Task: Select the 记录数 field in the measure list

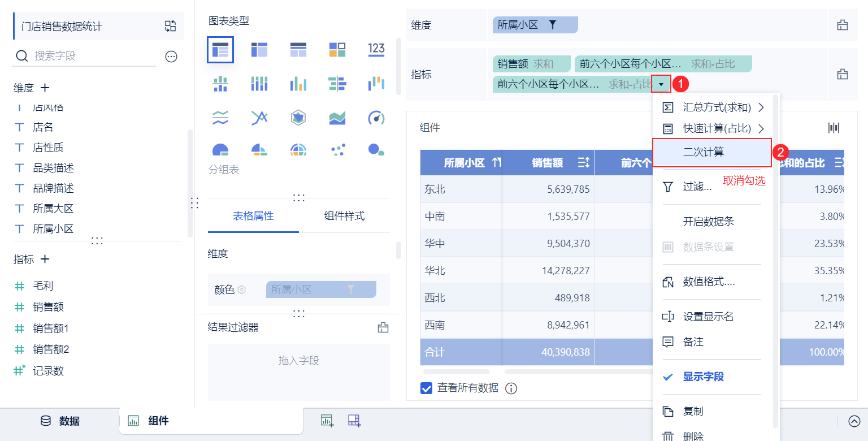Action: coord(48,371)
